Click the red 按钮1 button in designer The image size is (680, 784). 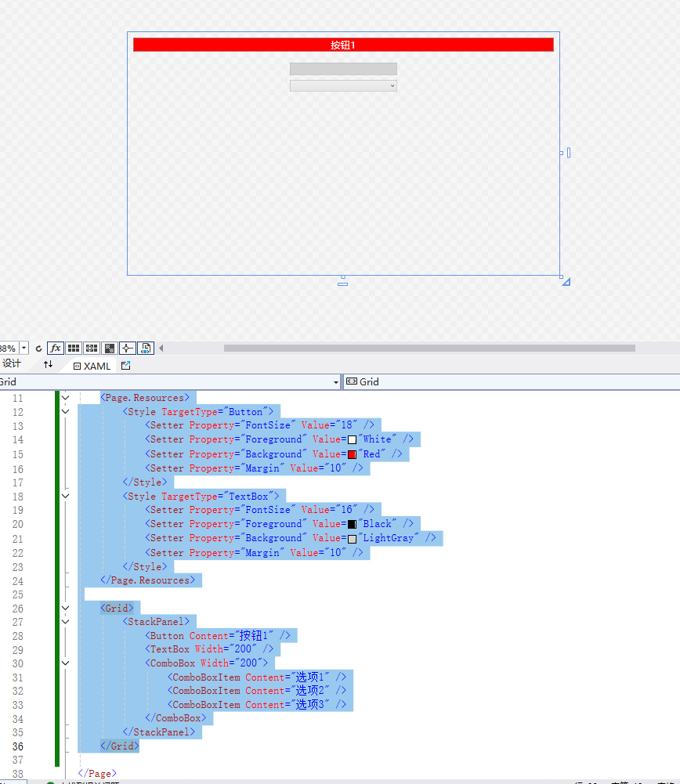click(343, 45)
